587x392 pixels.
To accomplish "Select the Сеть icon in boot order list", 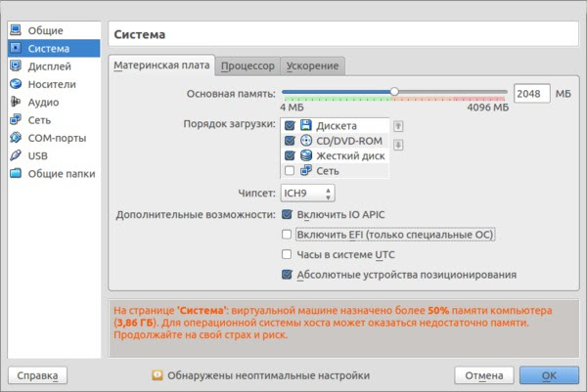I will point(306,170).
